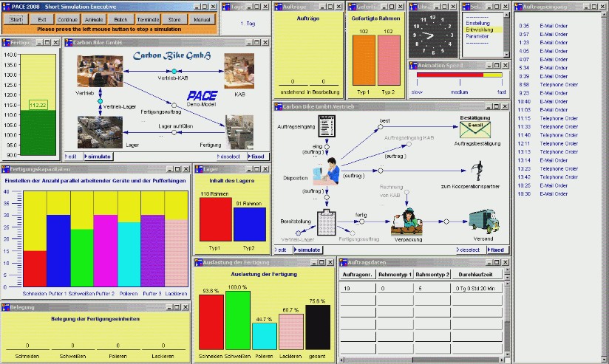Click the Store button
Image resolution: width=609 pixels, height=364 pixels.
174,19
